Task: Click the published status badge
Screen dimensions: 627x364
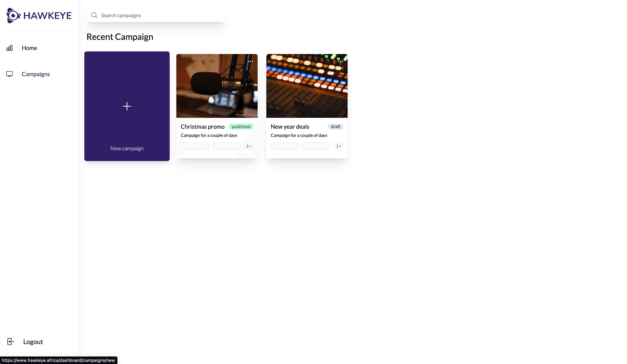Action: coord(241,127)
